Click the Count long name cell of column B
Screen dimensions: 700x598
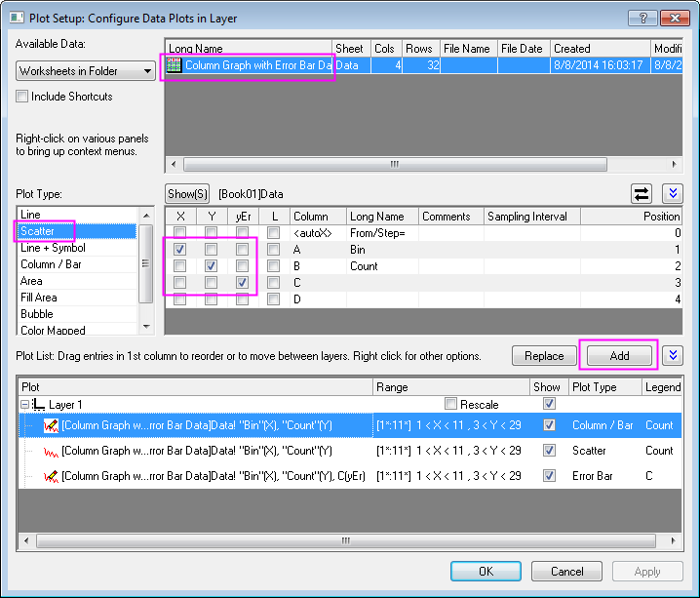click(x=382, y=266)
